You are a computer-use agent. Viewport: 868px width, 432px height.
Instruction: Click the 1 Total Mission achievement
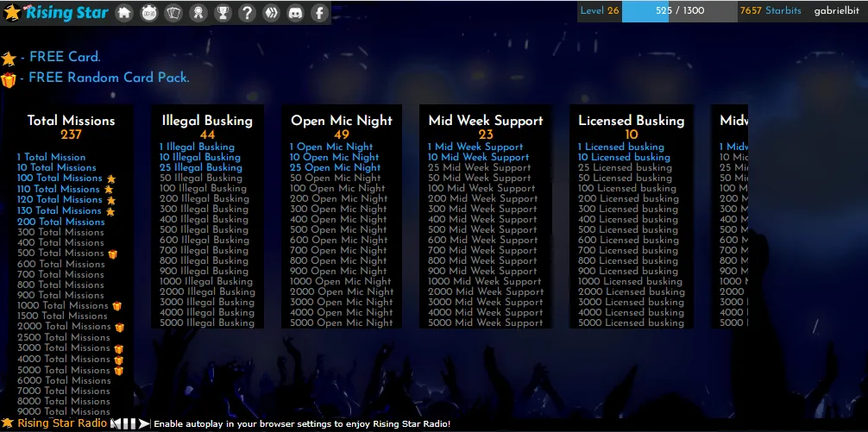tap(52, 157)
